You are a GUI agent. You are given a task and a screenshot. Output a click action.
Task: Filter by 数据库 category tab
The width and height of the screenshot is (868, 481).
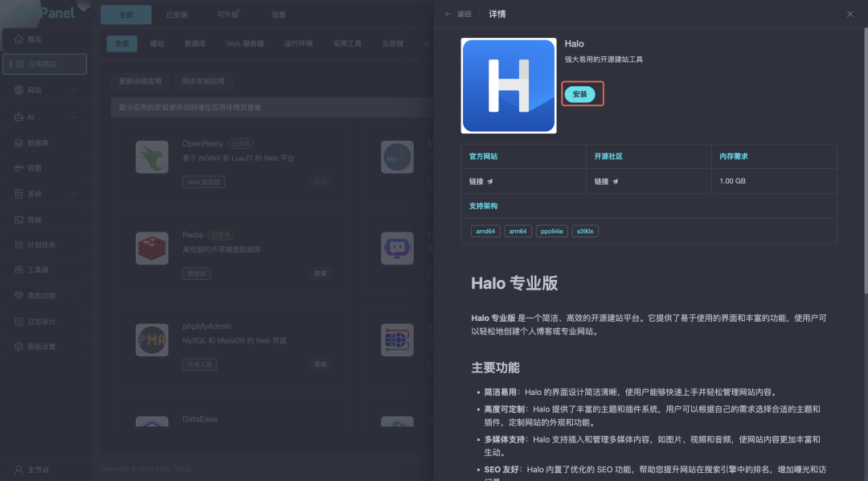point(195,43)
